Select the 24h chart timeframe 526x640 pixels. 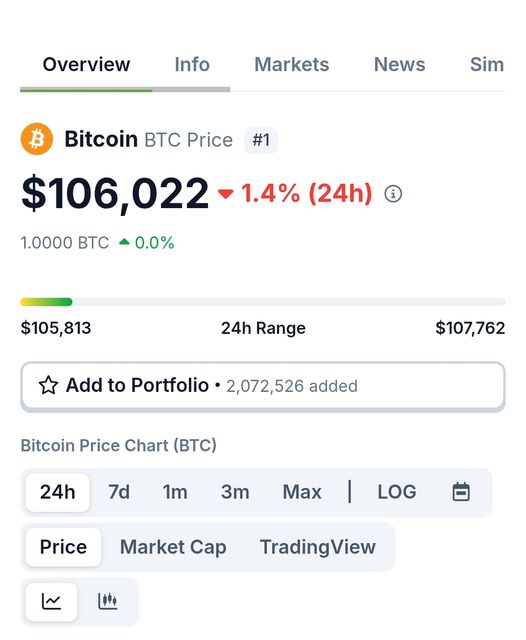(58, 492)
